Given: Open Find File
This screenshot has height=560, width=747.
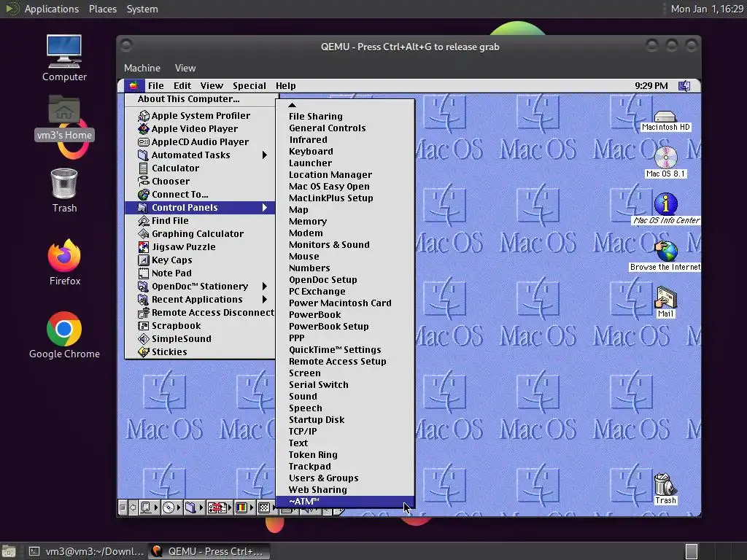Looking at the screenshot, I should pos(200,220).
